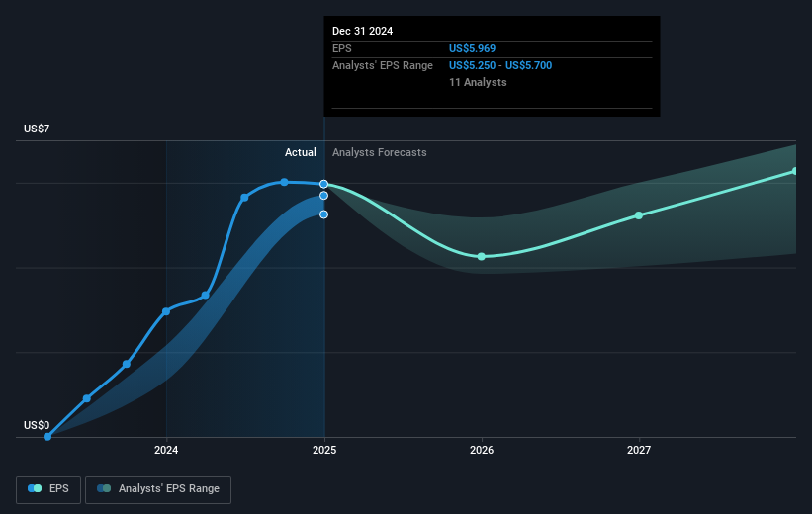
Task: Click the 2026 x-axis label
Action: pos(482,450)
